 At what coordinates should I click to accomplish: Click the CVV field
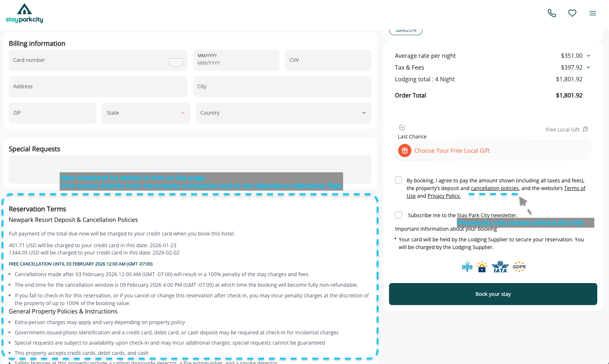click(x=328, y=60)
